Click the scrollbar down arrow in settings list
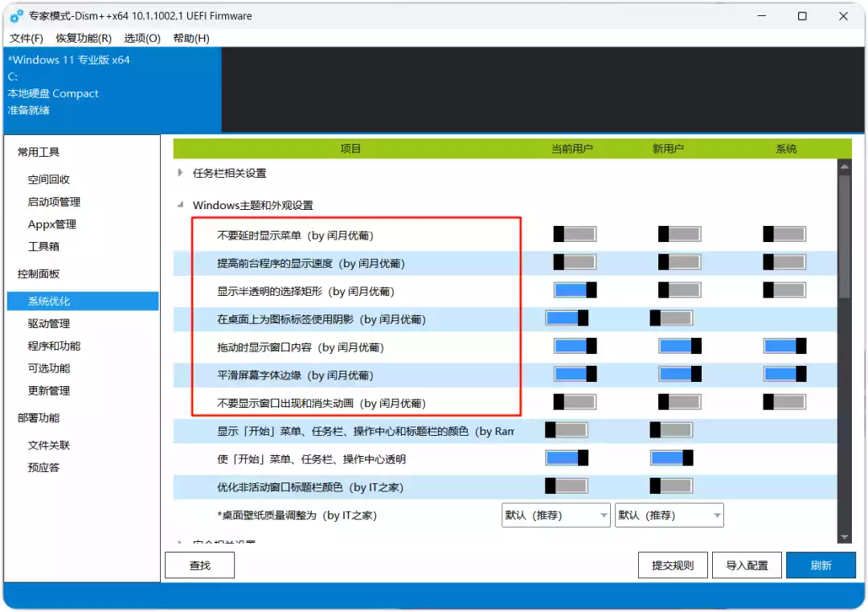868x612 pixels. (x=844, y=536)
